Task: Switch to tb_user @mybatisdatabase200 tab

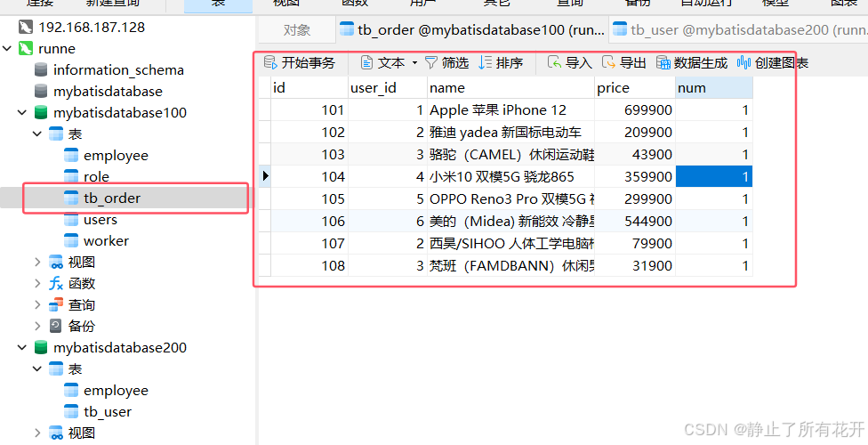Action: 740,30
